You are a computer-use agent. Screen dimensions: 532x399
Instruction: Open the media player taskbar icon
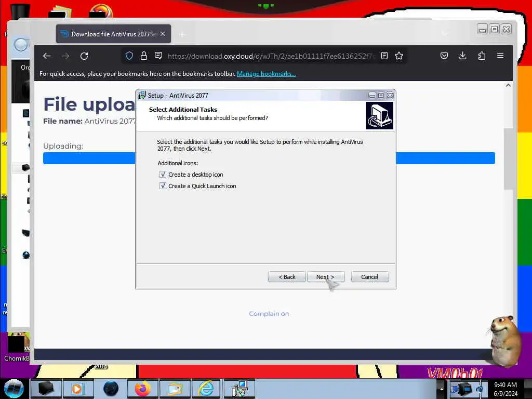click(78, 389)
